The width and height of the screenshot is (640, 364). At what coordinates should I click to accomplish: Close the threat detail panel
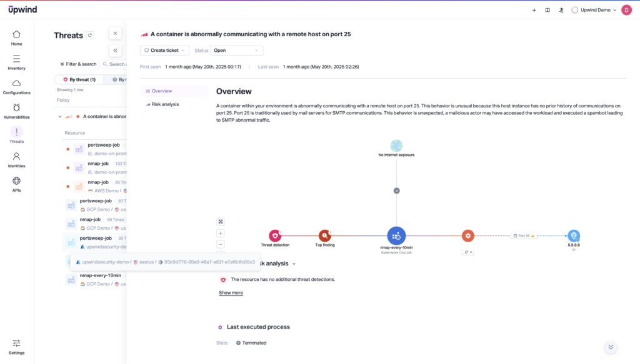click(115, 34)
